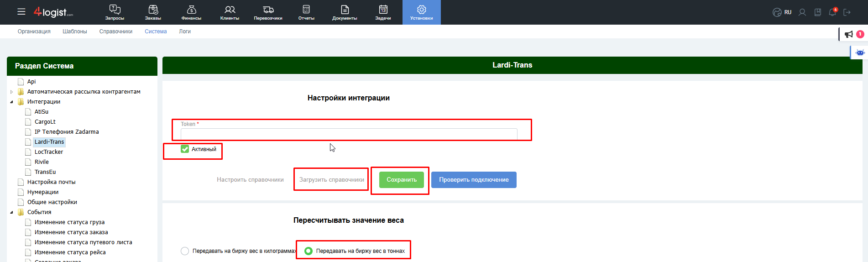Open the user profile icon

click(802, 12)
